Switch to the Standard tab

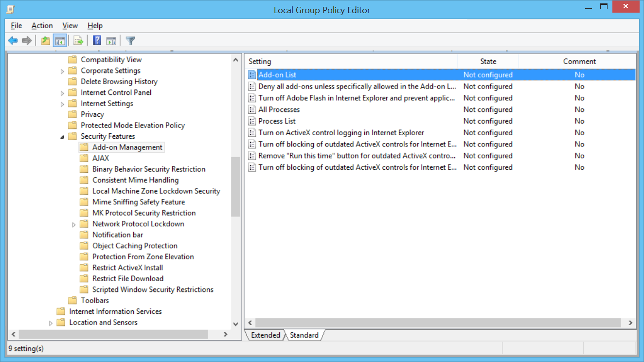tap(304, 335)
